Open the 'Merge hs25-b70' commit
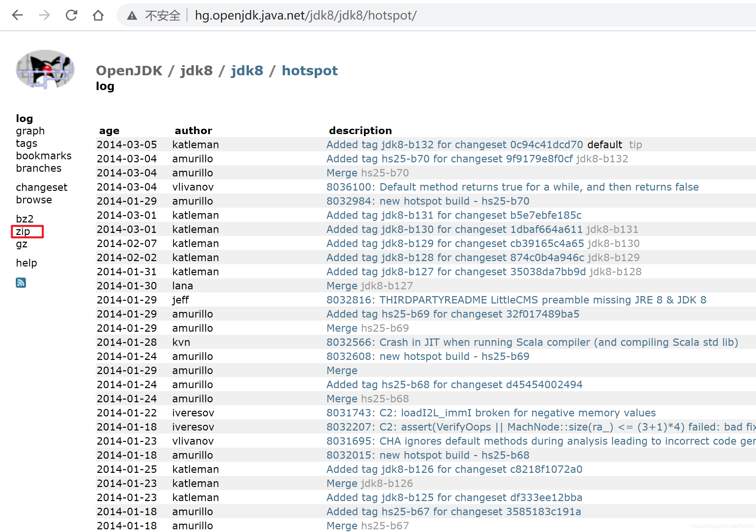The image size is (756, 532). (x=342, y=173)
